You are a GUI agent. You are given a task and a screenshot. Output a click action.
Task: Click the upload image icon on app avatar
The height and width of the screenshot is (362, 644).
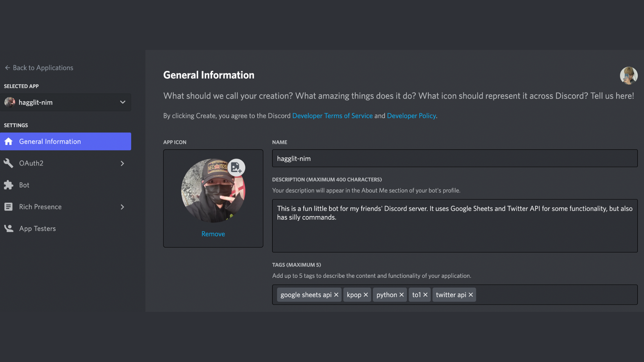(236, 167)
